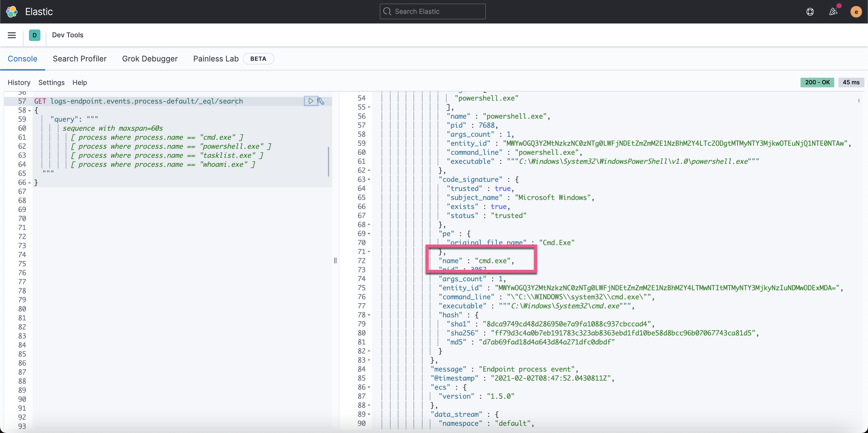The height and width of the screenshot is (433, 868).
Task: Open Console Settings
Action: click(x=51, y=83)
